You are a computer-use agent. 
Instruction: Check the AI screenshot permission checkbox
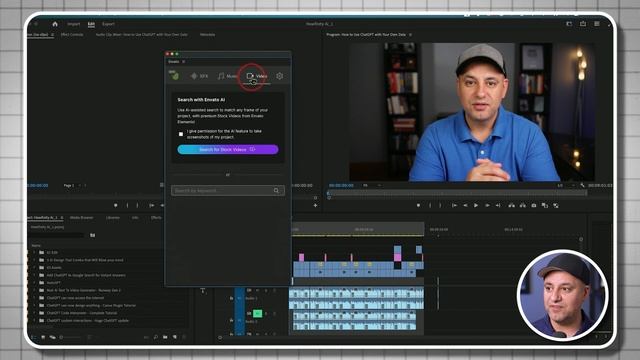pyautogui.click(x=181, y=134)
